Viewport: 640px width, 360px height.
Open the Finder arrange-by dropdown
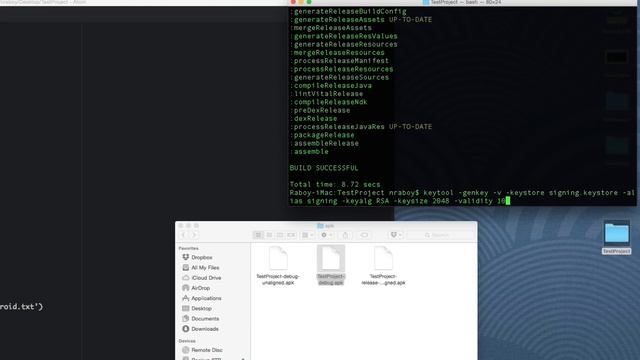click(x=307, y=235)
